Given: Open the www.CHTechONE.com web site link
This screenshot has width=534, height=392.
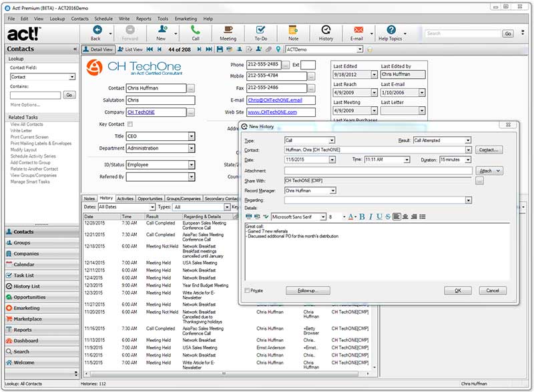Looking at the screenshot, I should [272, 112].
